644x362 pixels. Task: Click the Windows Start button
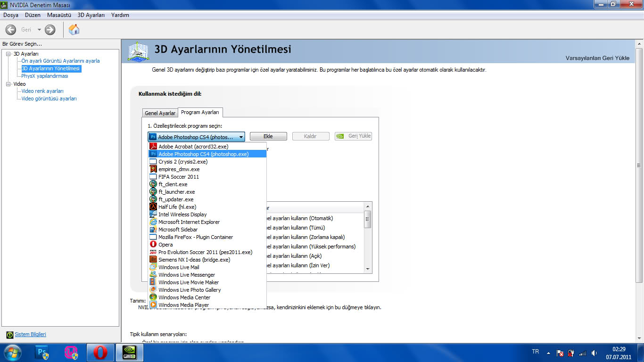(x=13, y=352)
